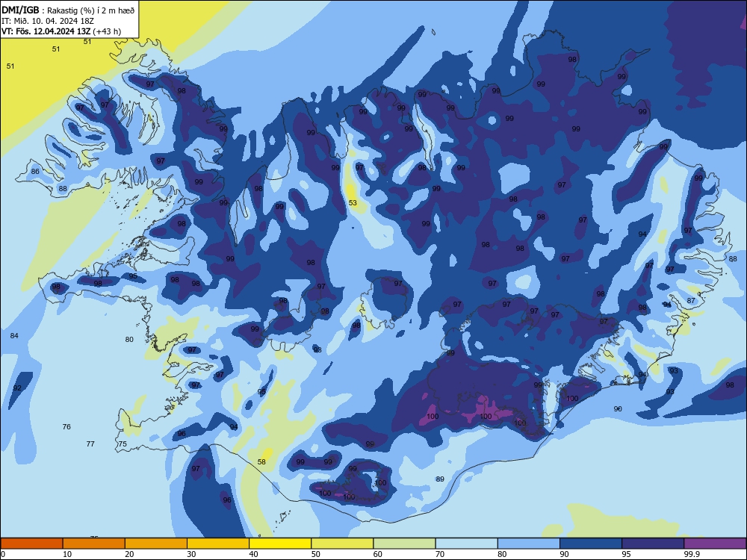Pick the 20–30 light orange legend band
This screenshot has height=560, width=747.
pos(156,544)
